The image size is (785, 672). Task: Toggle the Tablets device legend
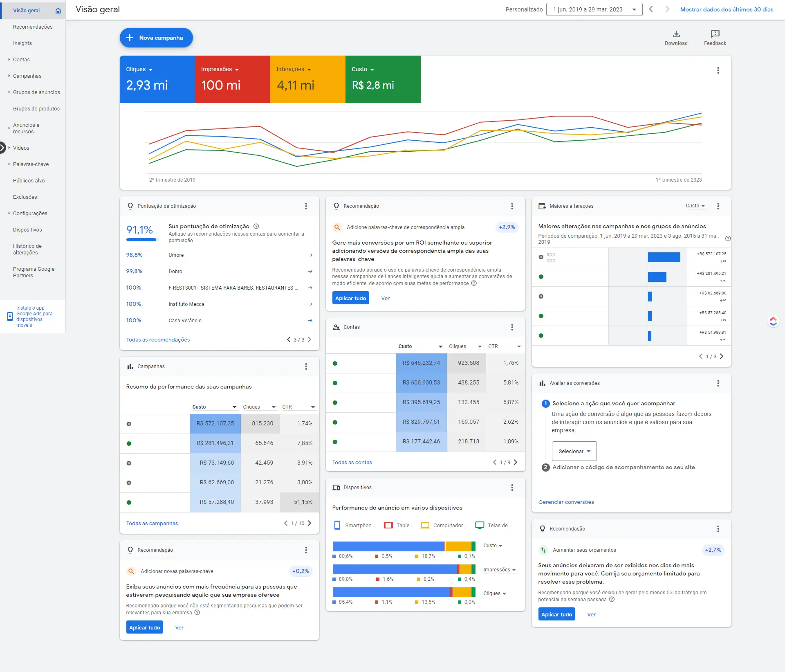click(399, 526)
